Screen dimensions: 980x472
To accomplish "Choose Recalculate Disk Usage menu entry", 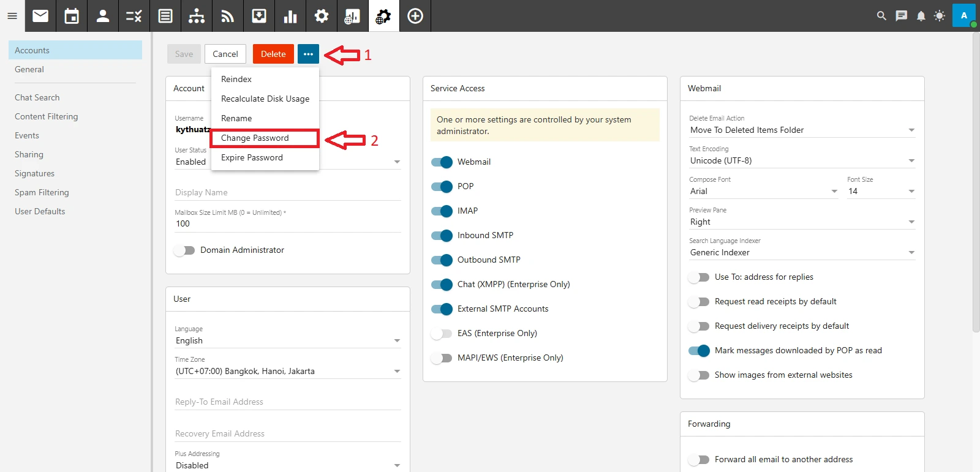I will point(265,99).
